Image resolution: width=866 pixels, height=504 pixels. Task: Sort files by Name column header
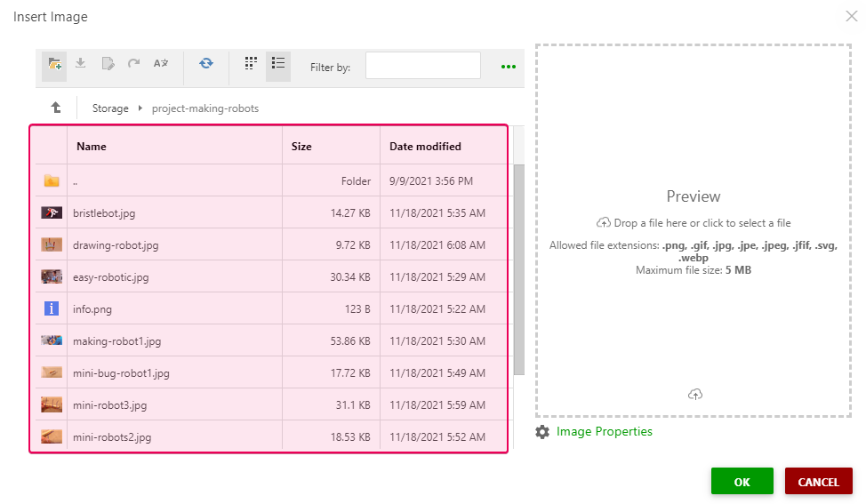click(x=92, y=147)
